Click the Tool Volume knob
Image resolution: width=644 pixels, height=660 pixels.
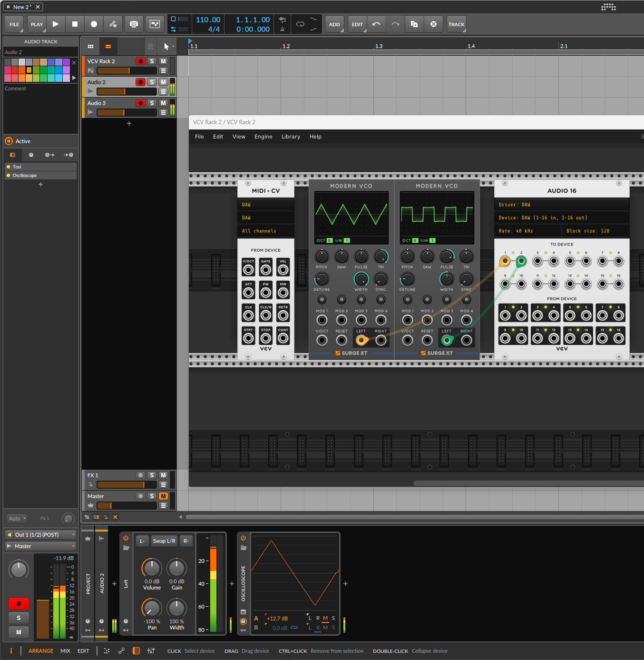click(152, 568)
